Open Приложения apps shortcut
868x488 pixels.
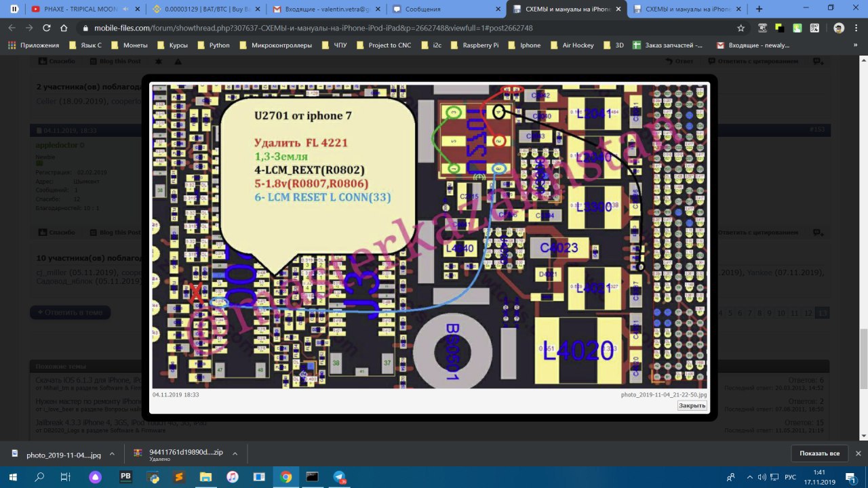(35, 45)
